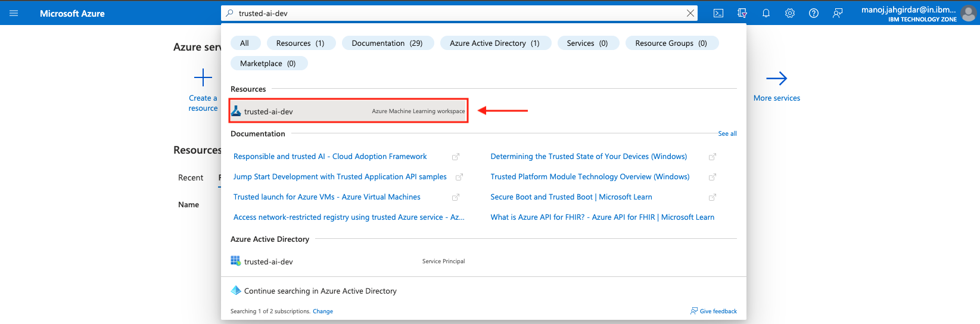Open What is Azure API for FHIR link
The height and width of the screenshot is (324, 980).
coord(602,217)
